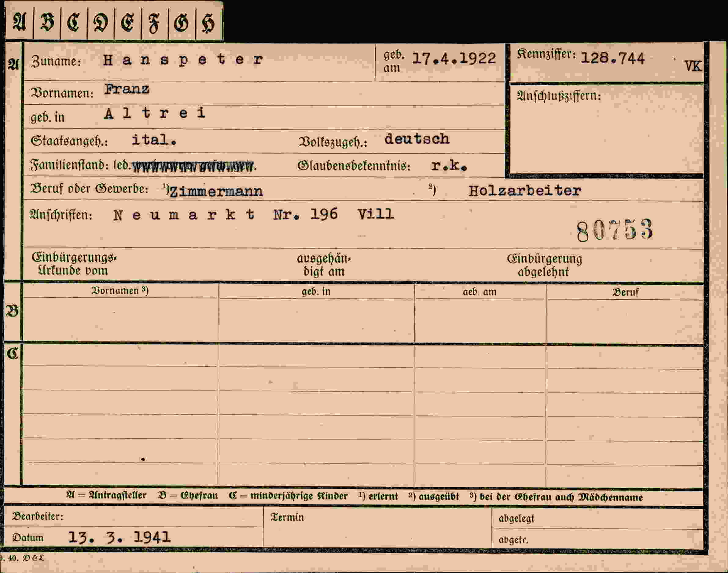Click the 'VK' marking
728x573 pixels.
[693, 66]
